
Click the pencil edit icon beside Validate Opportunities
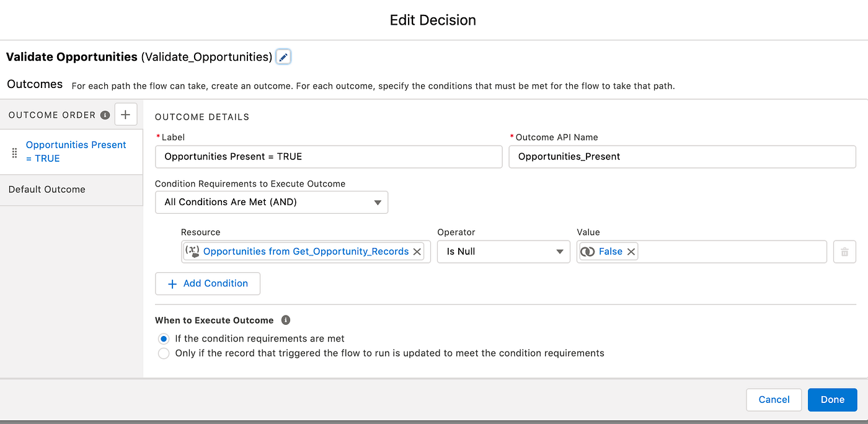click(x=283, y=57)
